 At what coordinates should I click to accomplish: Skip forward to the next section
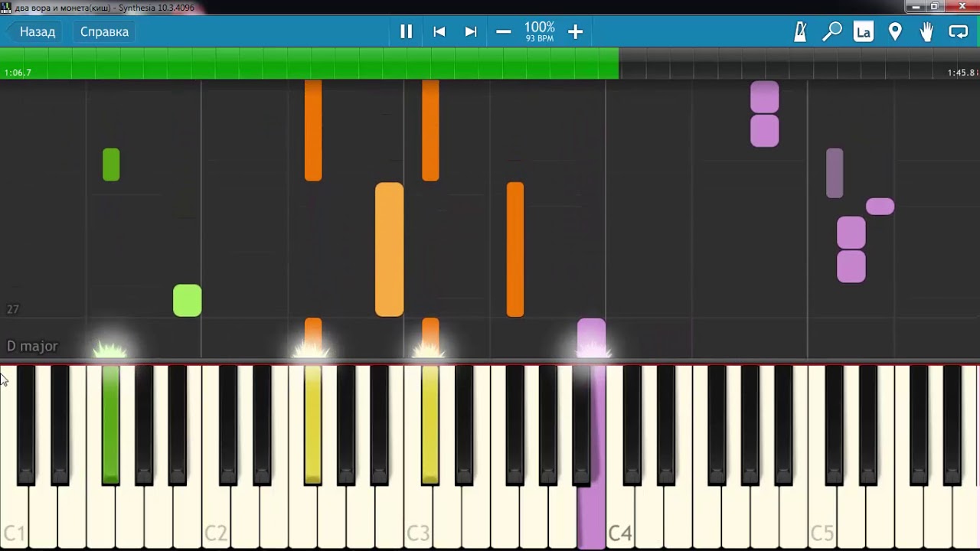[x=471, y=31]
